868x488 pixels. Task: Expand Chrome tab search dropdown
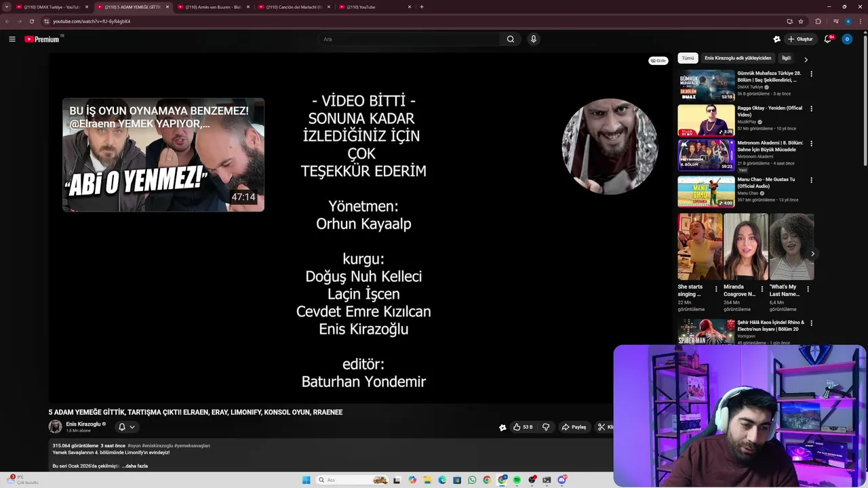7,7
